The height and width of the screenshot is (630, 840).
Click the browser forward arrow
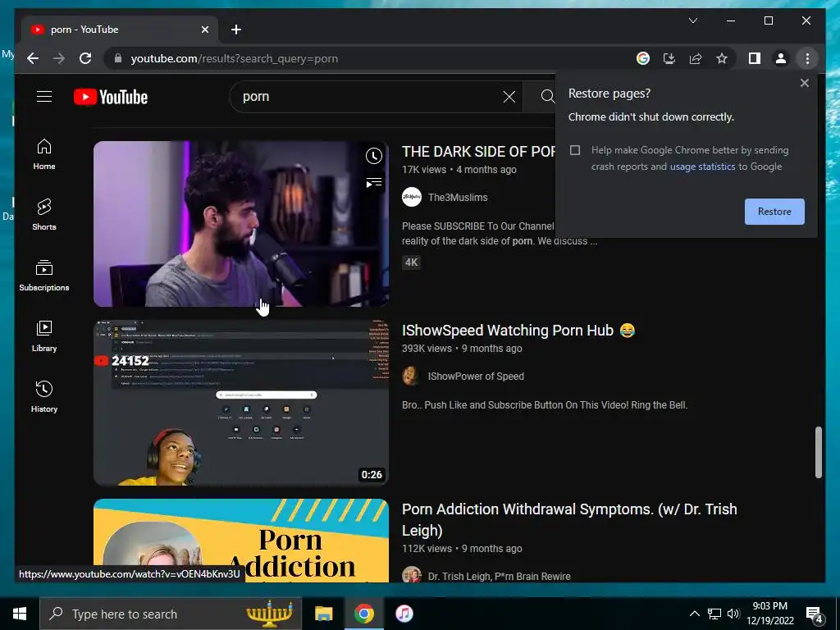coord(59,58)
